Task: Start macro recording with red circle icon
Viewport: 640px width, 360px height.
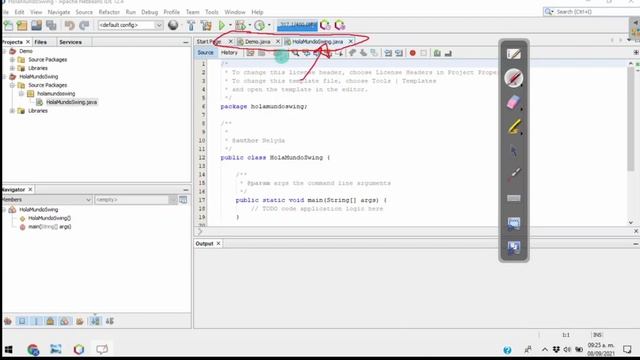Action: pos(413,53)
